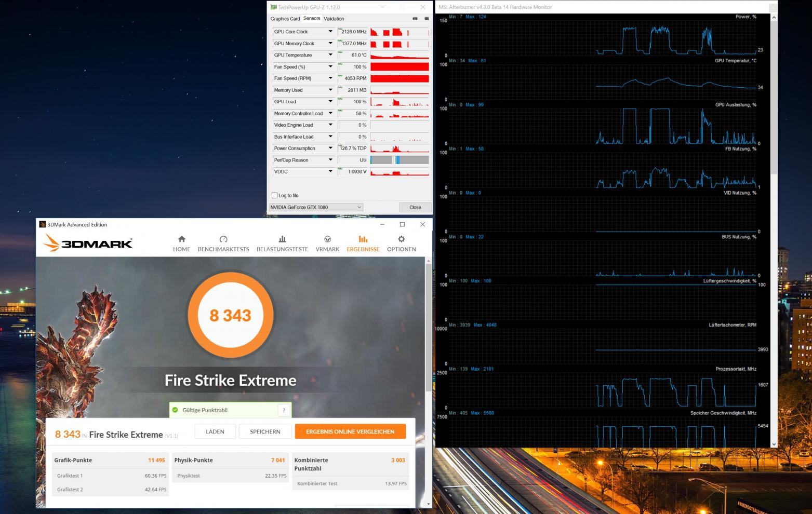
Task: Open 3DMark OPTIONEN settings gear
Action: pyautogui.click(x=401, y=244)
